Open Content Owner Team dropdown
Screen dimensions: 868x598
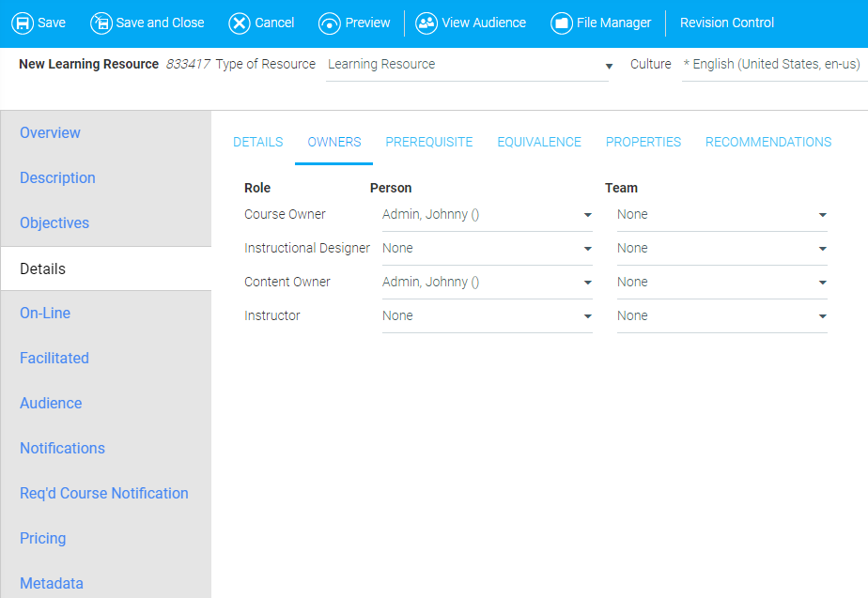point(721,283)
